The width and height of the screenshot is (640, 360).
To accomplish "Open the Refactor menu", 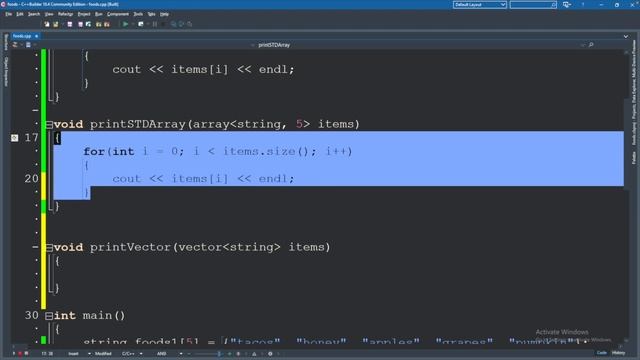I will point(65,14).
